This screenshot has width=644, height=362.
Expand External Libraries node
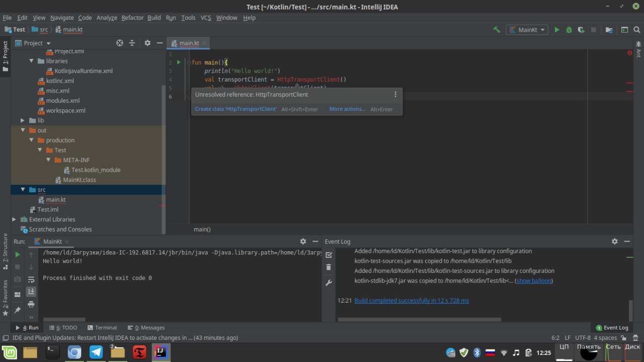pyautogui.click(x=14, y=220)
